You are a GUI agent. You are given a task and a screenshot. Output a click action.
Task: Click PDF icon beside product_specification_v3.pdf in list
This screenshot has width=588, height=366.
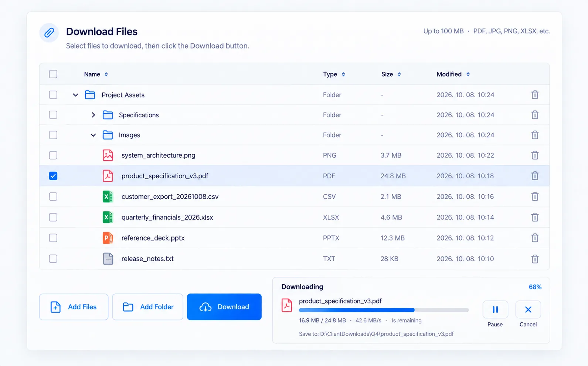coord(108,176)
